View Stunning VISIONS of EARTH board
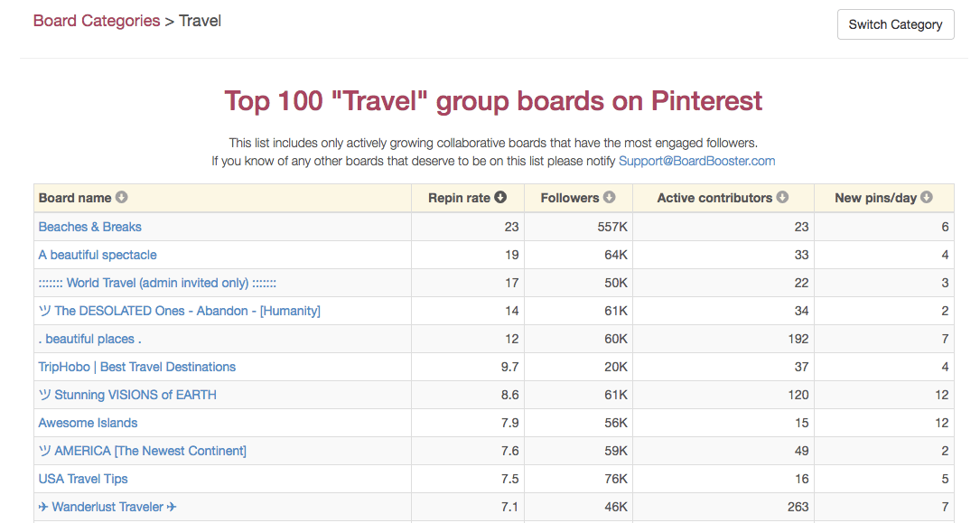980x523 pixels. [127, 395]
